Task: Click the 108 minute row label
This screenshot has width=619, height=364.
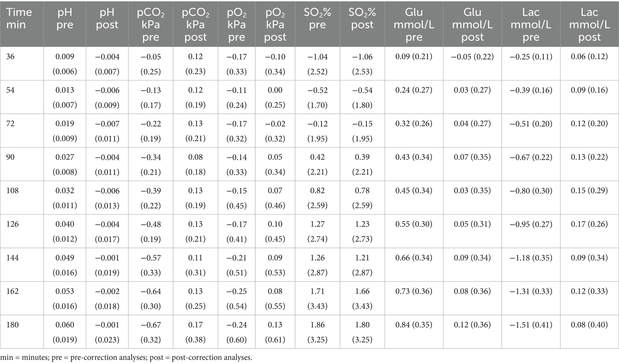Action: (12, 191)
